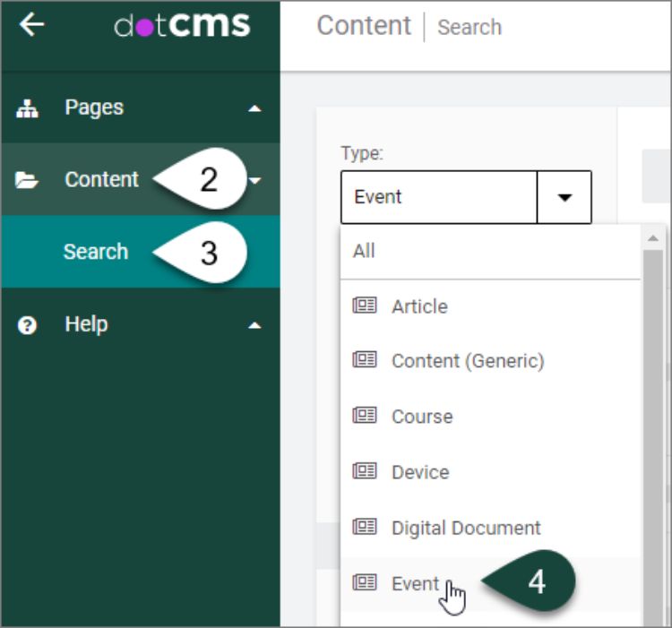Click the back arrow icon
The height and width of the screenshot is (628, 672).
tap(31, 26)
